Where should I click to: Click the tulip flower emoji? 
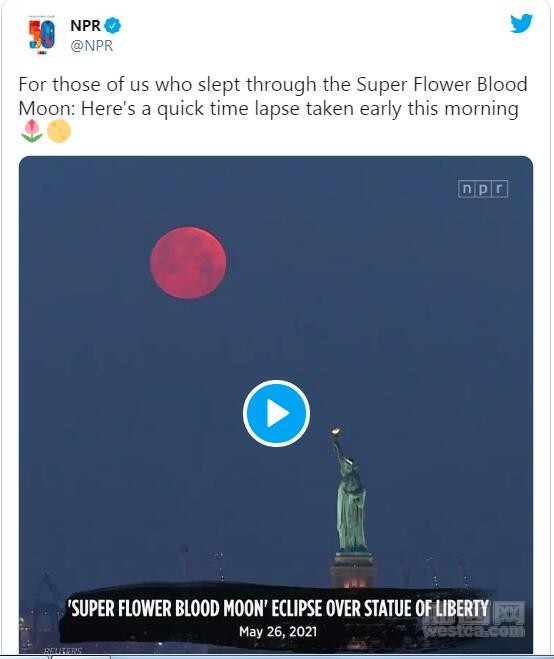click(32, 131)
